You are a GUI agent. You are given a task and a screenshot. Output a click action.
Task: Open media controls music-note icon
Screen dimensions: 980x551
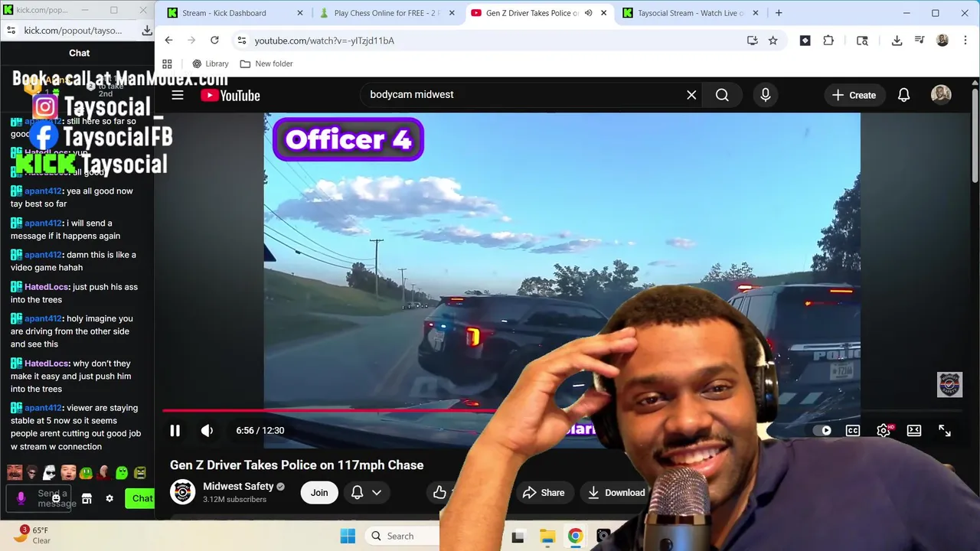(x=920, y=41)
